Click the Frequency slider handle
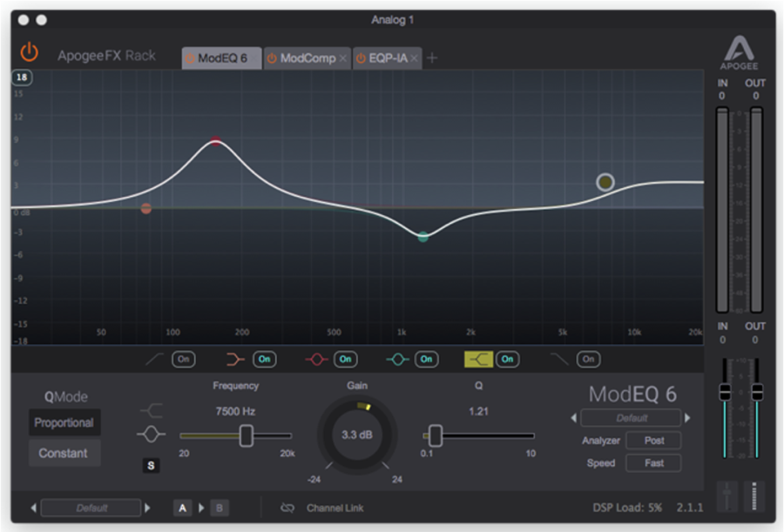 coord(246,436)
